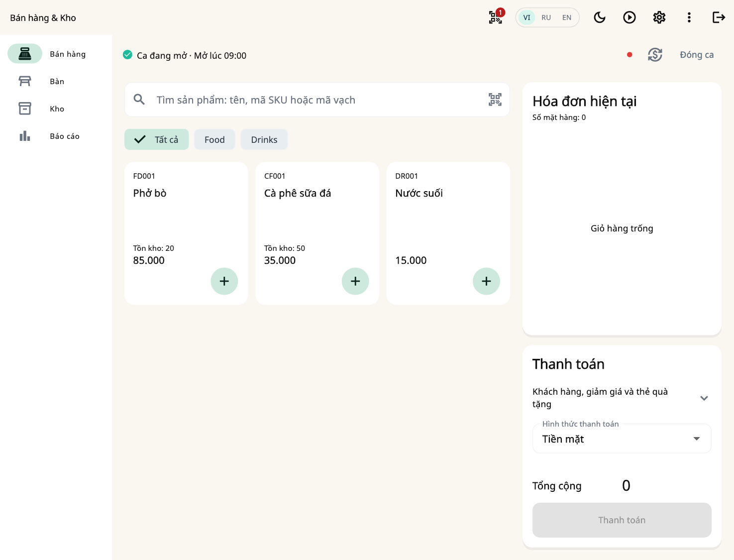This screenshot has height=560, width=734.
Task: Click the Bán hàng & Kho app title
Action: (x=43, y=18)
